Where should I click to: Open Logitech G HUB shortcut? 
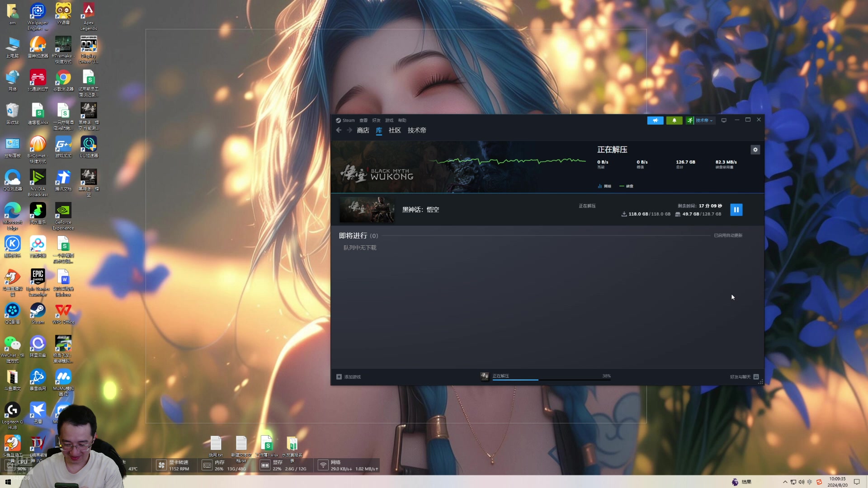tap(13, 416)
